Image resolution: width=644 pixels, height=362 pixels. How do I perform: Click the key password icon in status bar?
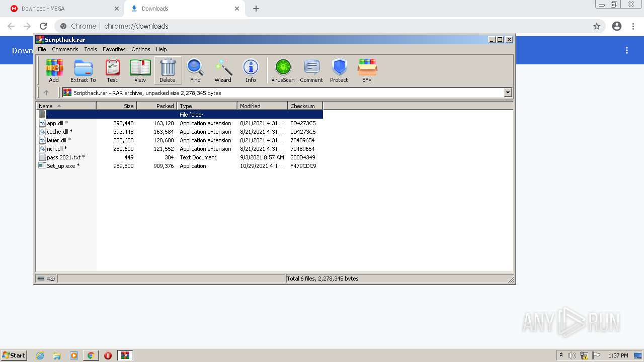51,279
